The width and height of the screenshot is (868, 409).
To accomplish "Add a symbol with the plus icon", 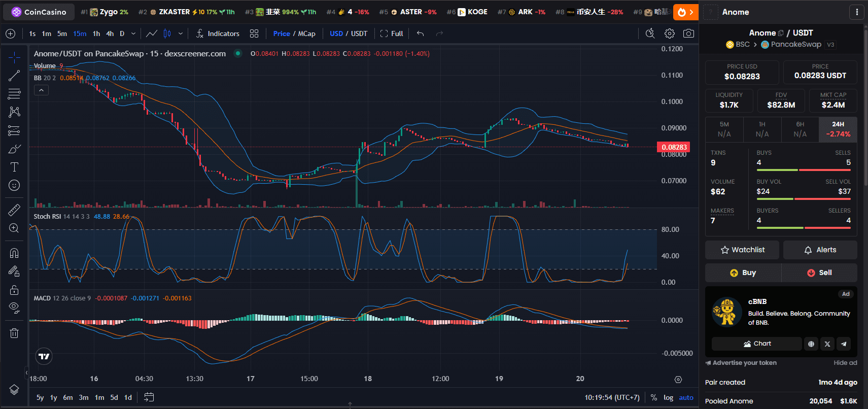I will [x=10, y=33].
